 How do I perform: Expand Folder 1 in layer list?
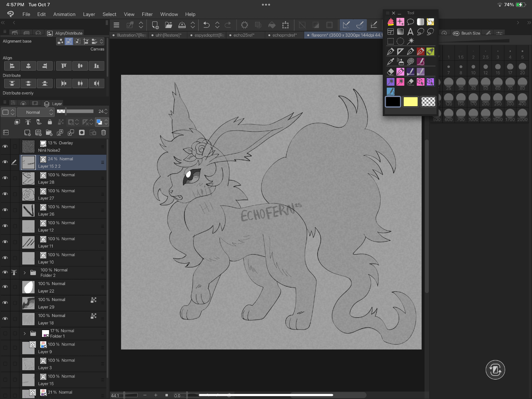point(25,333)
